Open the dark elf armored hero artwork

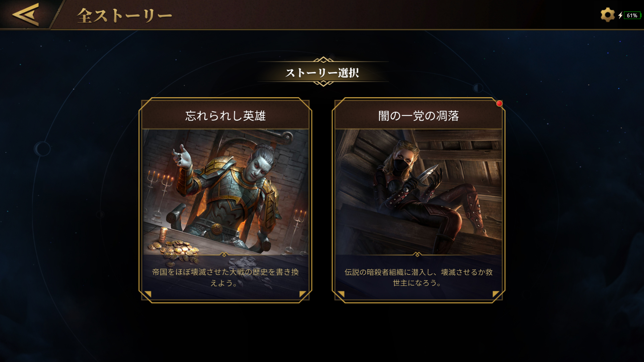(225, 192)
